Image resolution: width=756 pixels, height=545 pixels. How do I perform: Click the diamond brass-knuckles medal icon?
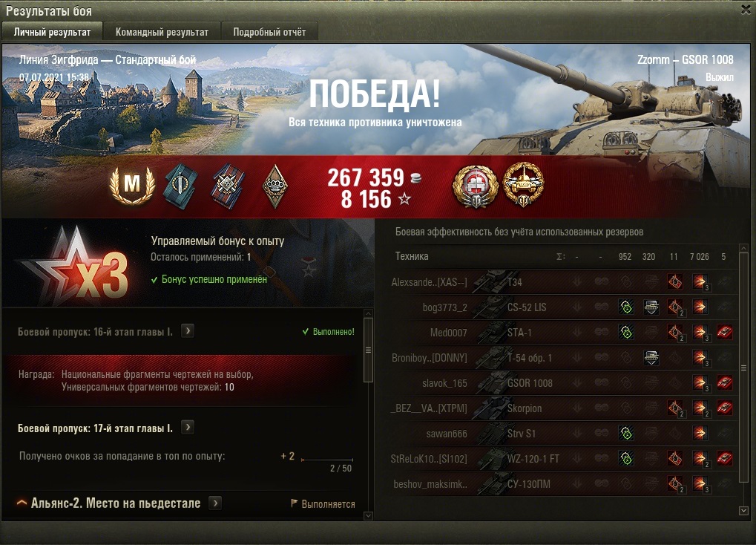click(x=275, y=186)
